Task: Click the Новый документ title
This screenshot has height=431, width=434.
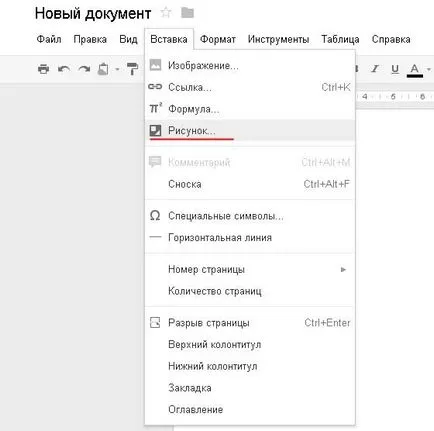Action: tap(93, 14)
